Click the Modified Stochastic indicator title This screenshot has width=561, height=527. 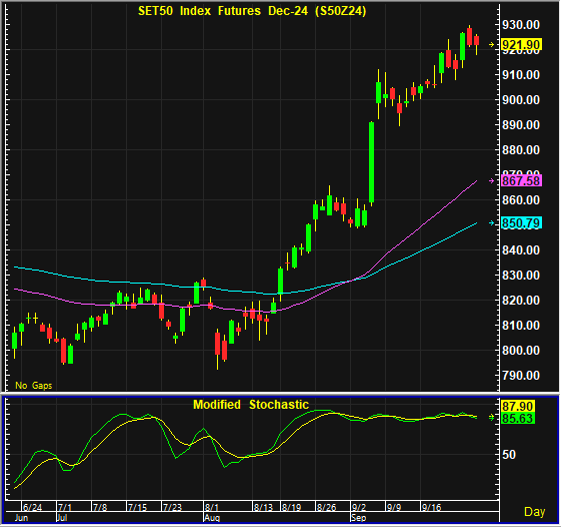(251, 405)
